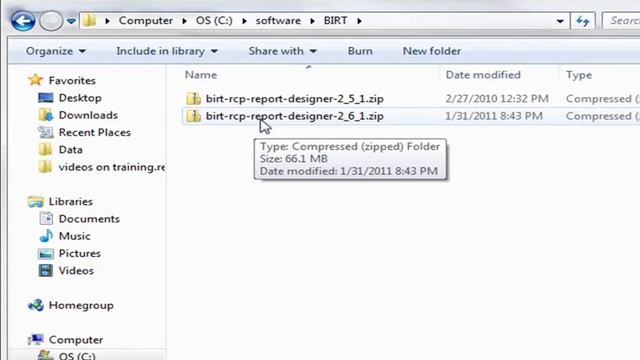
Task: Select Computer in the address breadcrumb
Action: pyautogui.click(x=146, y=20)
